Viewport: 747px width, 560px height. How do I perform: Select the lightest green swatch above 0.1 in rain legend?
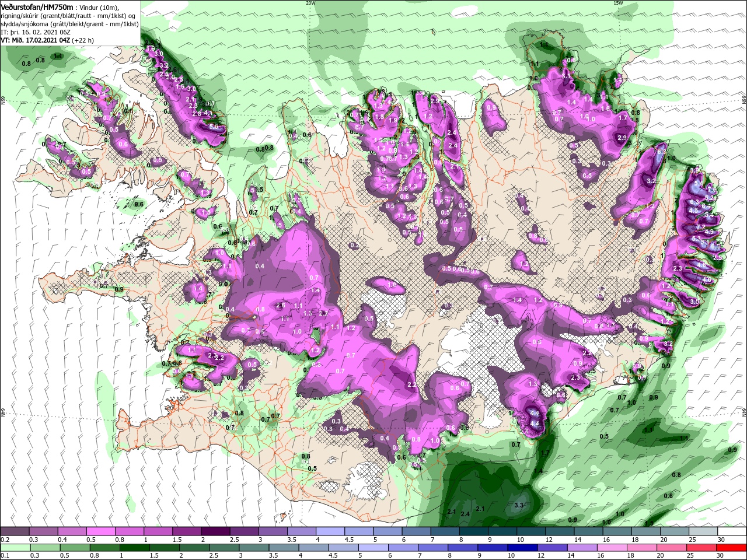(15, 548)
